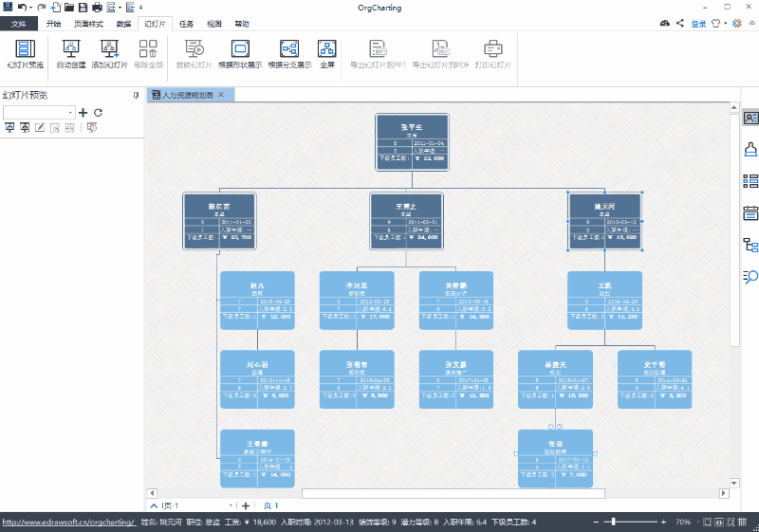Open the search magnifier icon in right sidebar

pyautogui.click(x=750, y=276)
